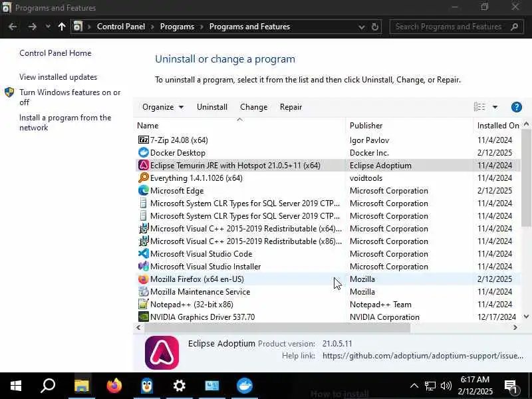Click the Visual C++ Redistributable (x86) icon

pos(144,241)
